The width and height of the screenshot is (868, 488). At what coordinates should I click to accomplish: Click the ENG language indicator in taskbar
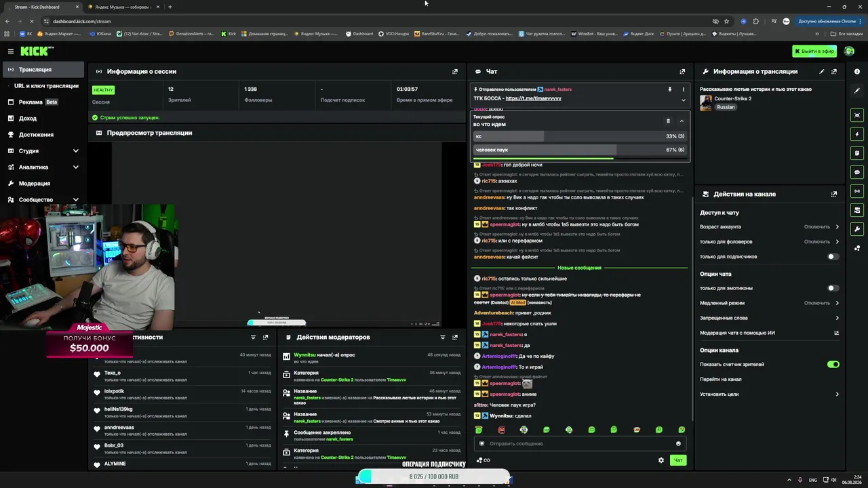[813, 480]
